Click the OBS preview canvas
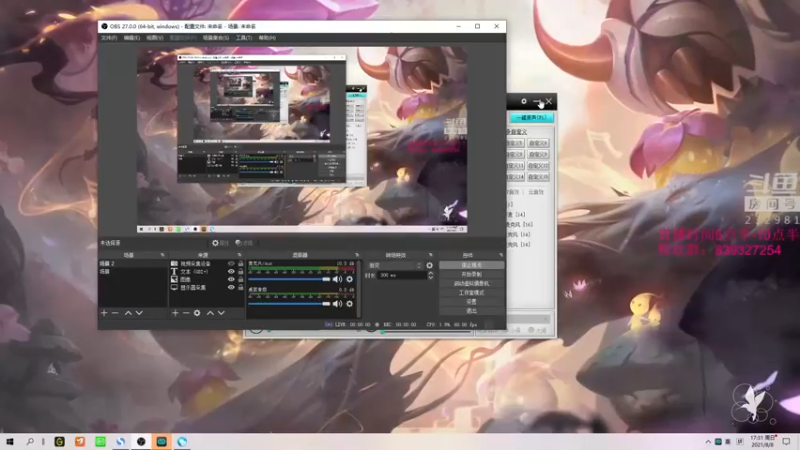The image size is (800, 450). (x=302, y=140)
